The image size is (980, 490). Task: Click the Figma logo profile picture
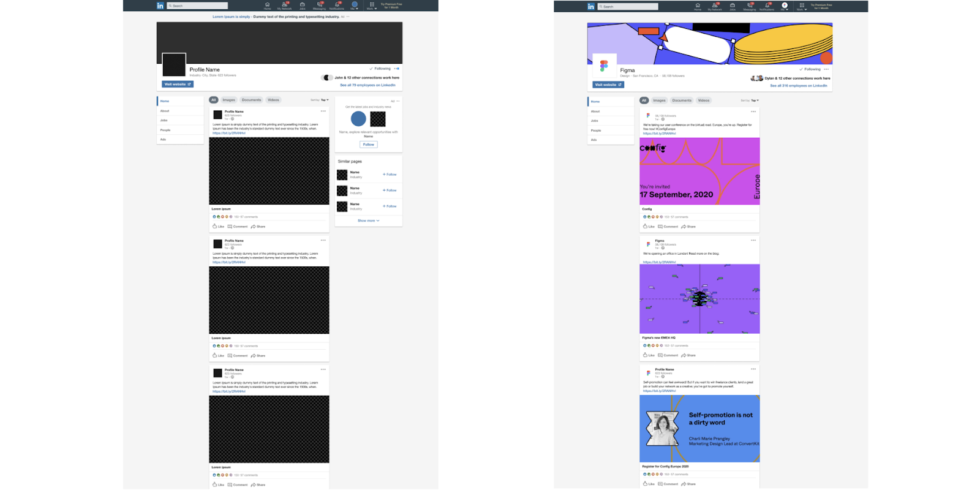pyautogui.click(x=604, y=66)
